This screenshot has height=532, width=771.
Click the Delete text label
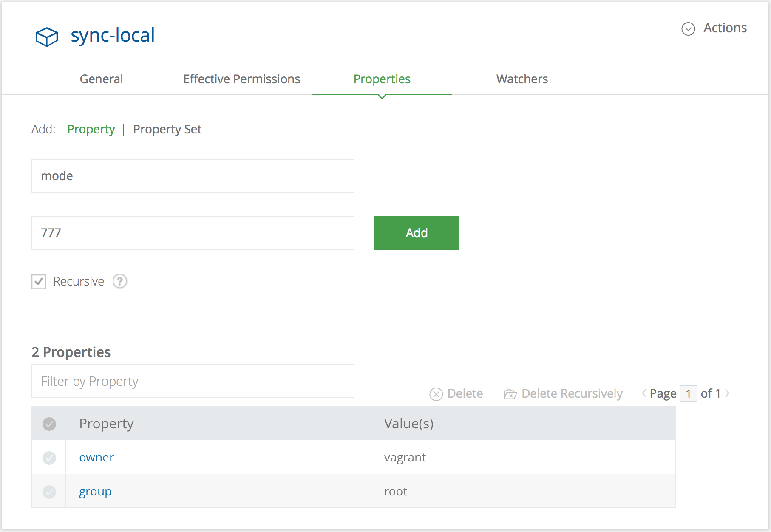click(x=465, y=393)
